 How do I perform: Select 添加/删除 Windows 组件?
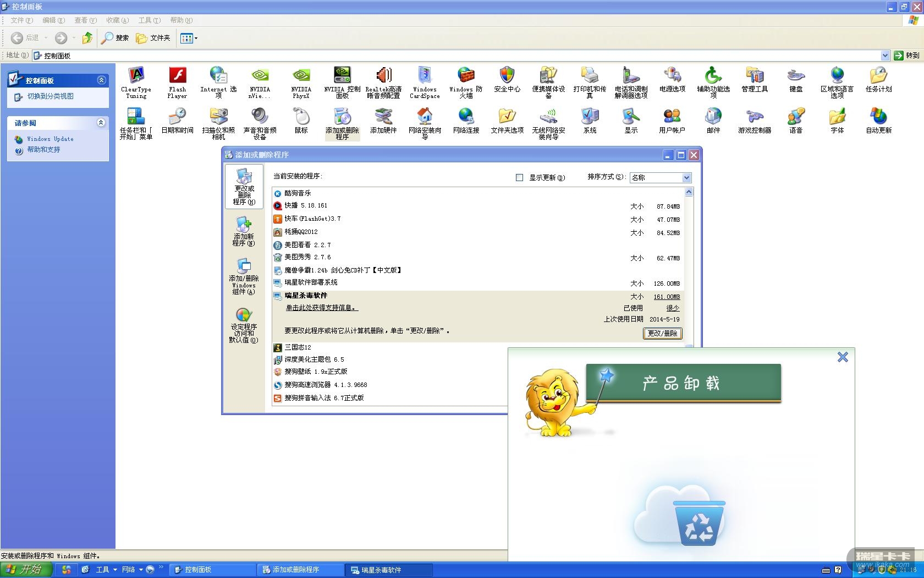[x=244, y=276]
